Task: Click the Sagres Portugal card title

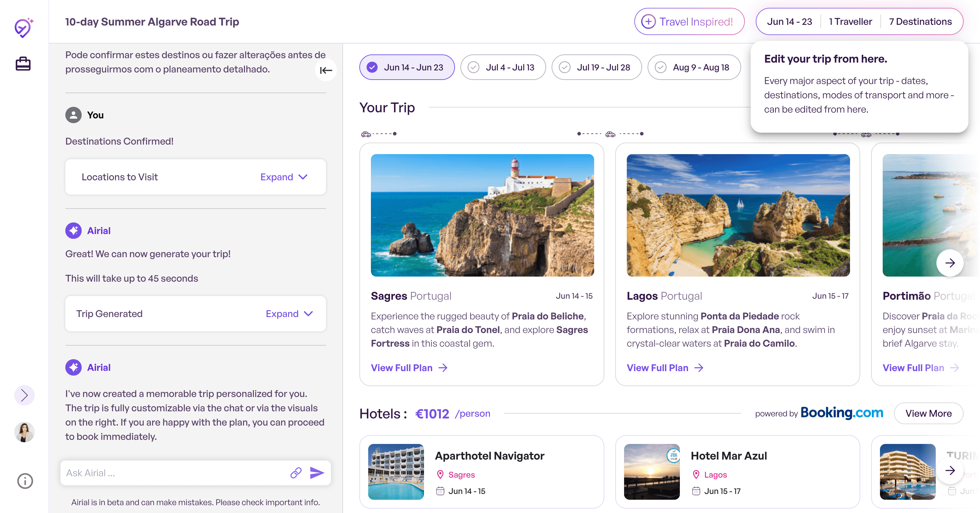Action: click(x=411, y=296)
